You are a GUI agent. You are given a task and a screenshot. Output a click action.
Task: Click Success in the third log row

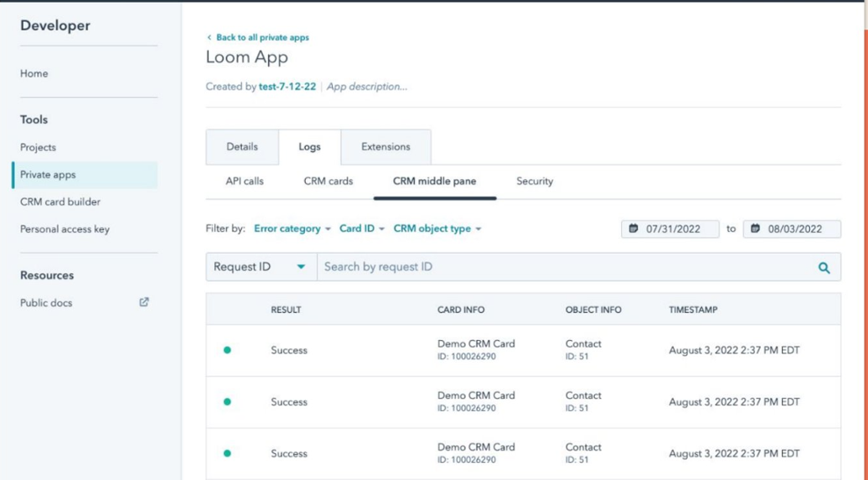289,453
